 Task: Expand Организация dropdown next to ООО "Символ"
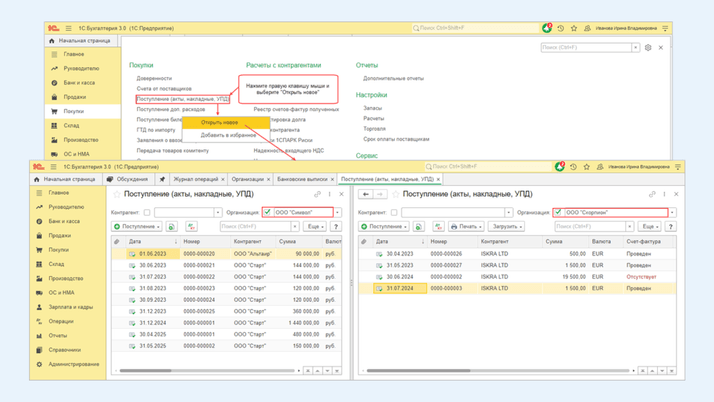click(337, 213)
